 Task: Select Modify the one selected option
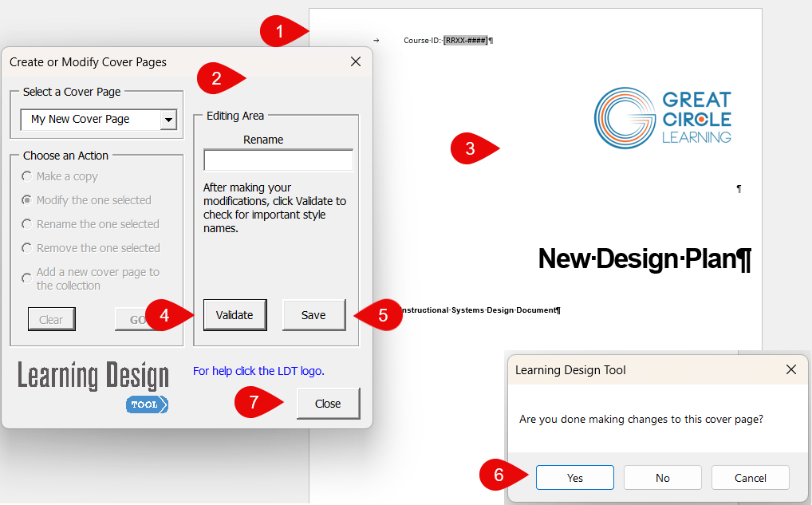(28, 200)
